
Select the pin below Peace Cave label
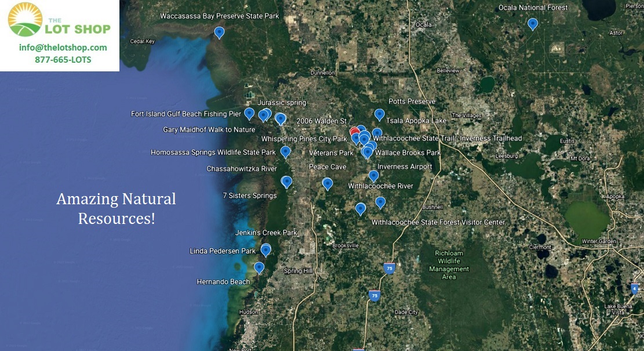[328, 183]
